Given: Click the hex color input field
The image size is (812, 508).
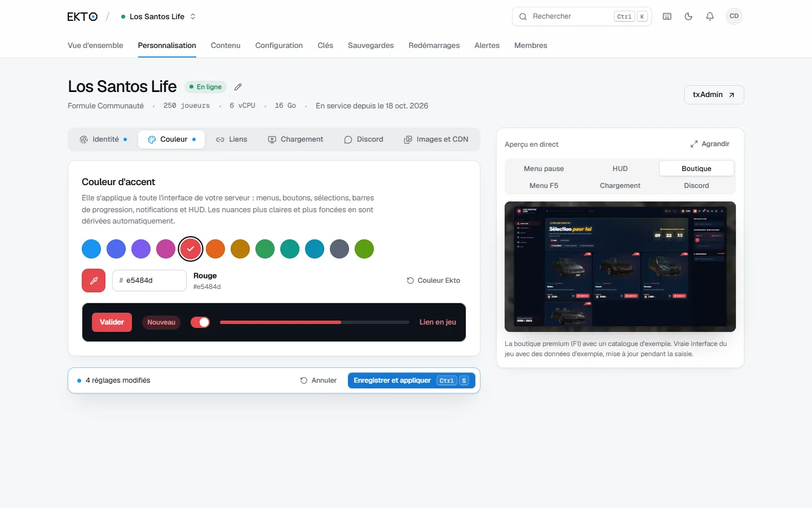Looking at the screenshot, I should tap(149, 281).
